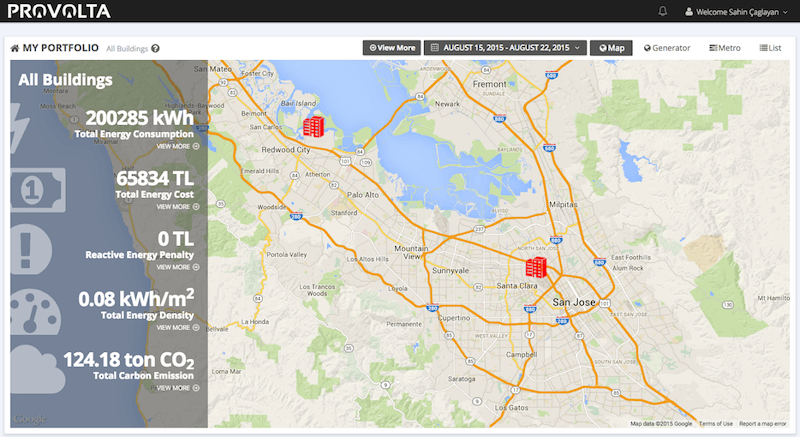
Task: Switch to the List view tab
Action: coord(770,47)
